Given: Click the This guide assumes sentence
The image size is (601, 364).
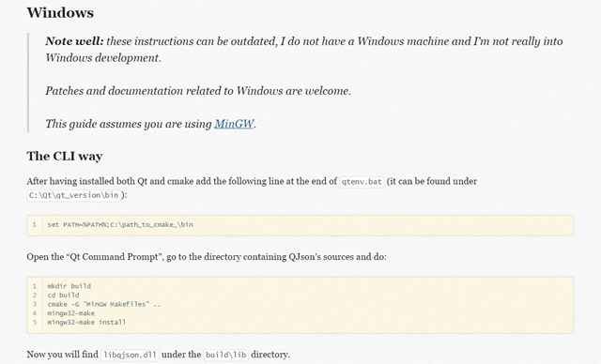Looking at the screenshot, I should point(150,124).
